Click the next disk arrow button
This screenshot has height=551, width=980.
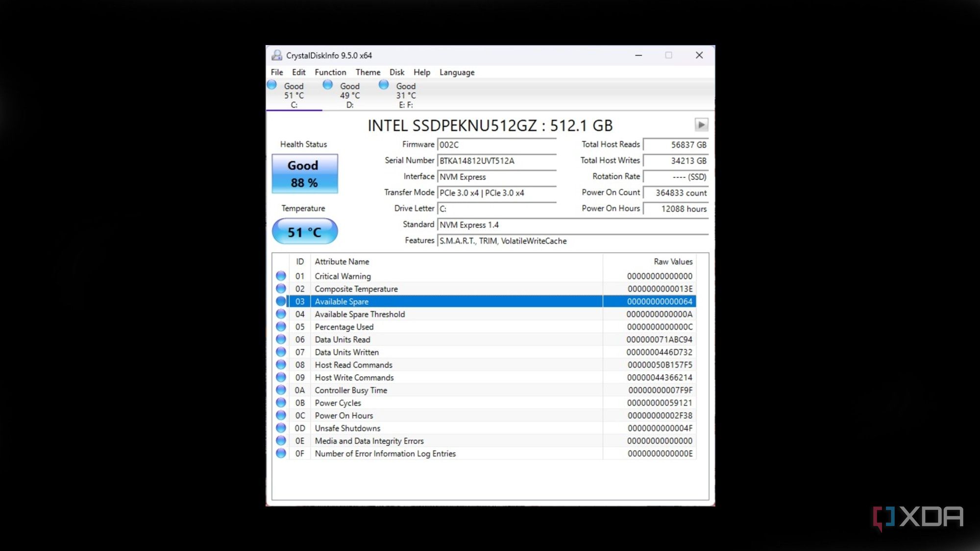(701, 125)
